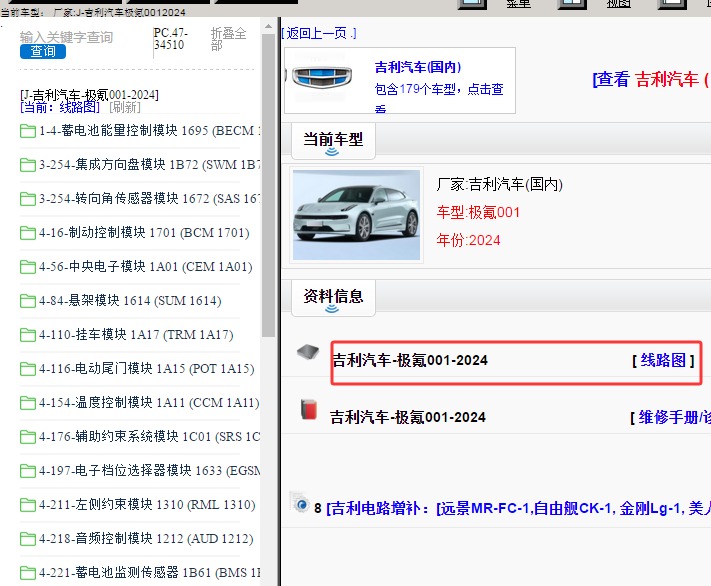Click the 查看 吉利汽车 link at top right
711x586 pixels.
coord(651,80)
